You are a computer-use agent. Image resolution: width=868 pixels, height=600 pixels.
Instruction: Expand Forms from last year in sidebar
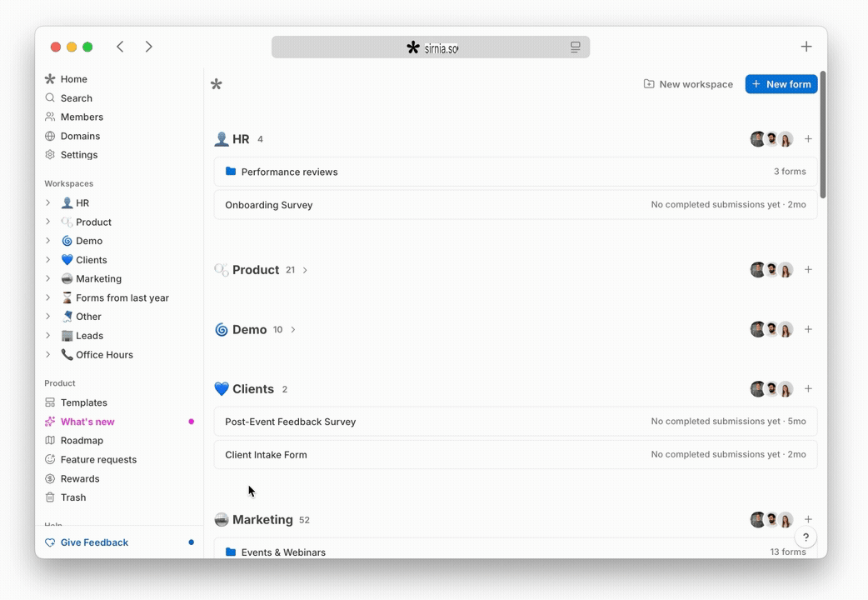pos(48,297)
